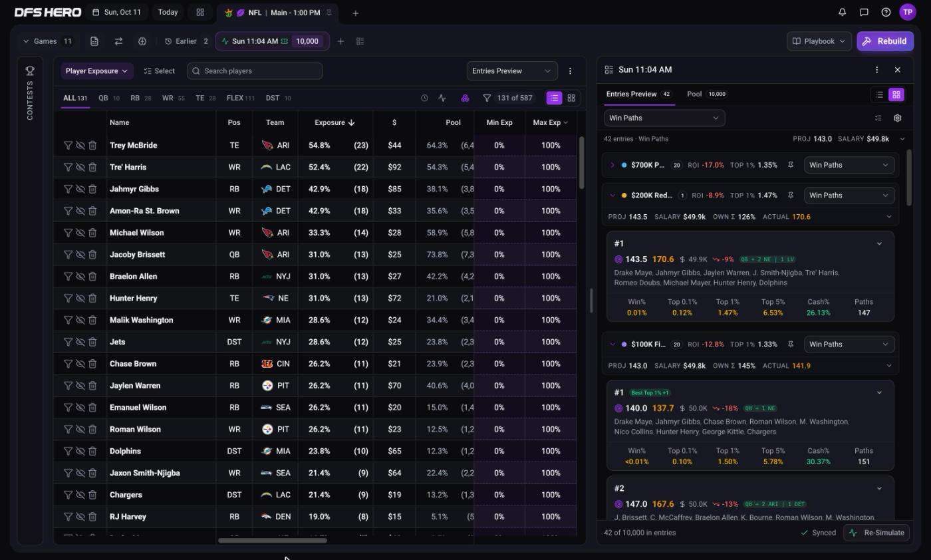931x560 pixels.
Task: Filter players by the QB tab
Action: [x=109, y=98]
